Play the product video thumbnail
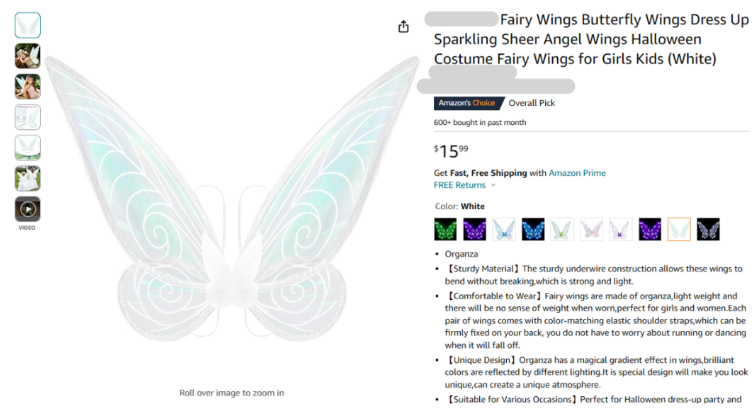Screen dimensions: 756x417 click(x=28, y=209)
